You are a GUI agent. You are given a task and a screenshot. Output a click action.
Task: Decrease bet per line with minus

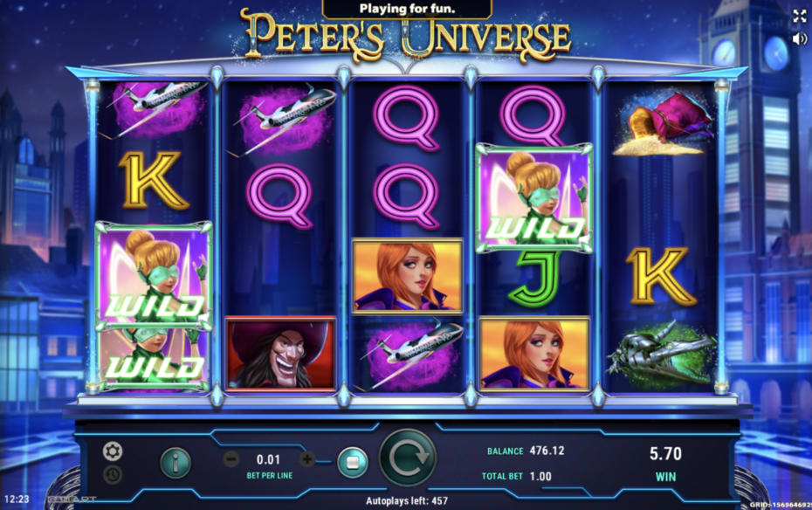point(231,459)
